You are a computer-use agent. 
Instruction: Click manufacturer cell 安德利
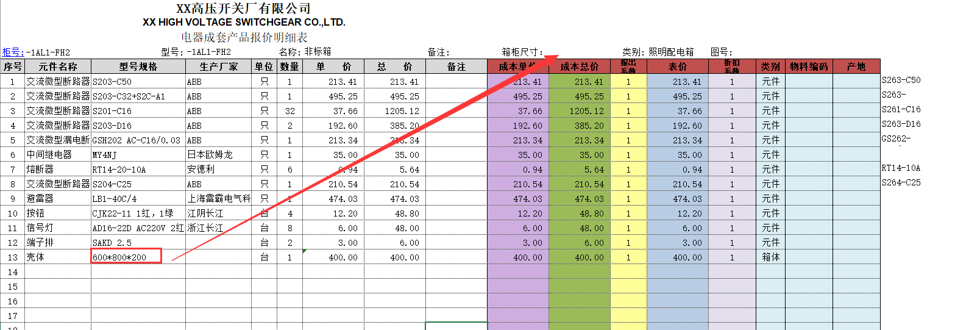(x=219, y=170)
